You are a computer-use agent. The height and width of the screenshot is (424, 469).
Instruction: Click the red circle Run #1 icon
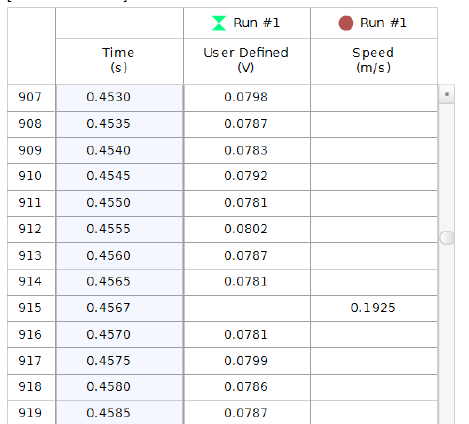coord(346,23)
